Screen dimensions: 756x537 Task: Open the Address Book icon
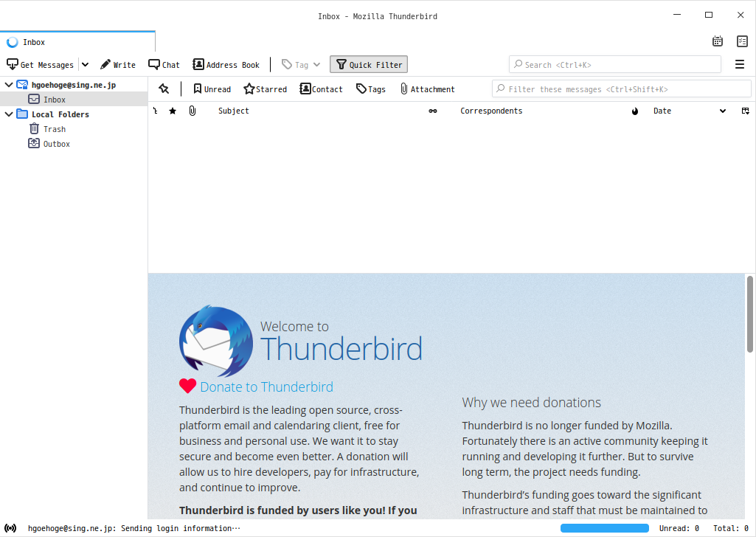pos(198,65)
